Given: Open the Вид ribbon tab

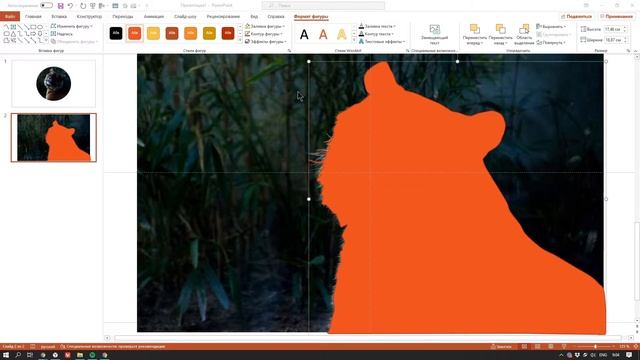Looking at the screenshot, I should pos(254,17).
